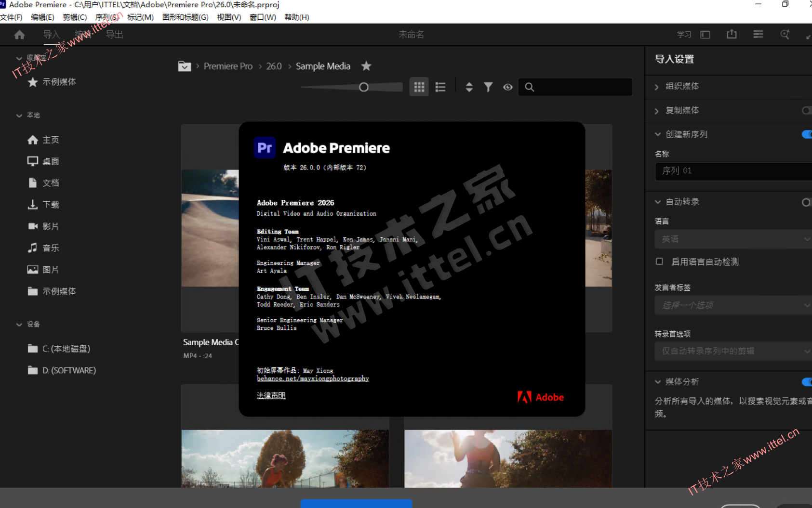Switch to list view for media
This screenshot has height=508, width=812.
click(x=440, y=87)
